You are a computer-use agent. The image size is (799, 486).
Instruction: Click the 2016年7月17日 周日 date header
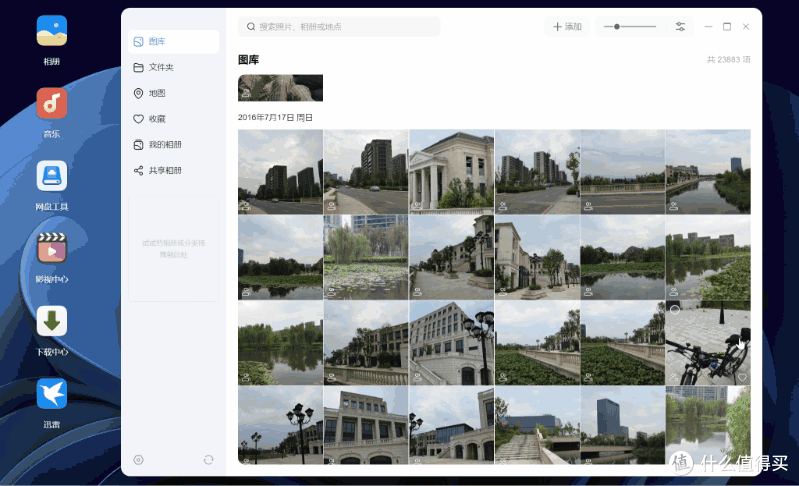coord(275,117)
